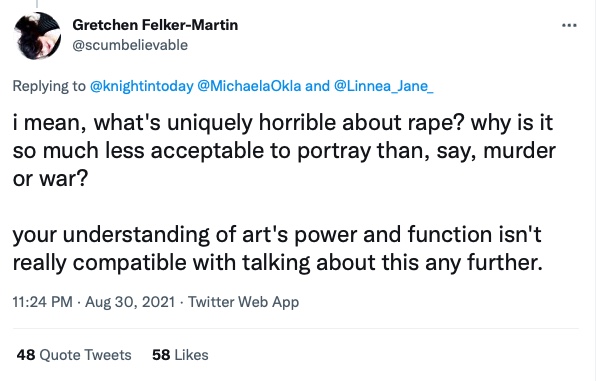Click the number 48 in the stats
This screenshot has height=381, width=596.
[x=26, y=355]
